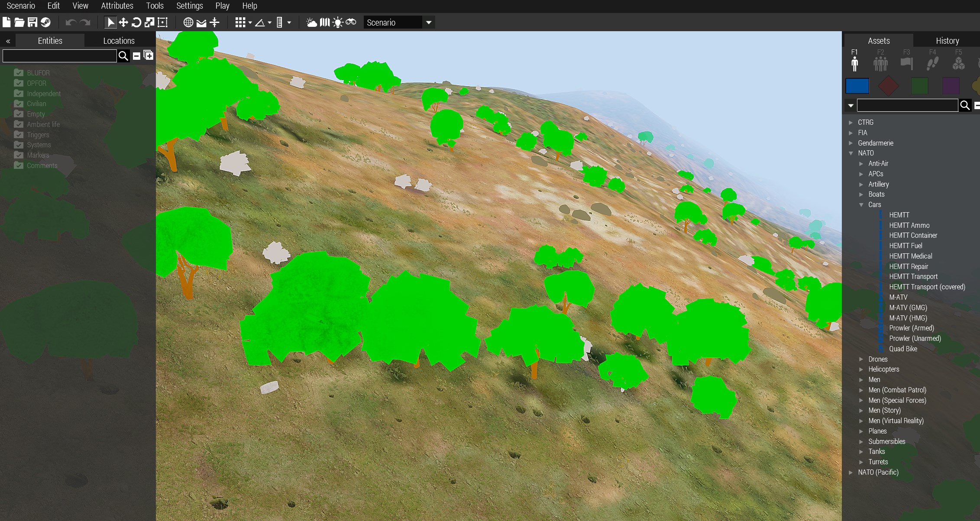
Task: Click the asset search input field
Action: [907, 105]
